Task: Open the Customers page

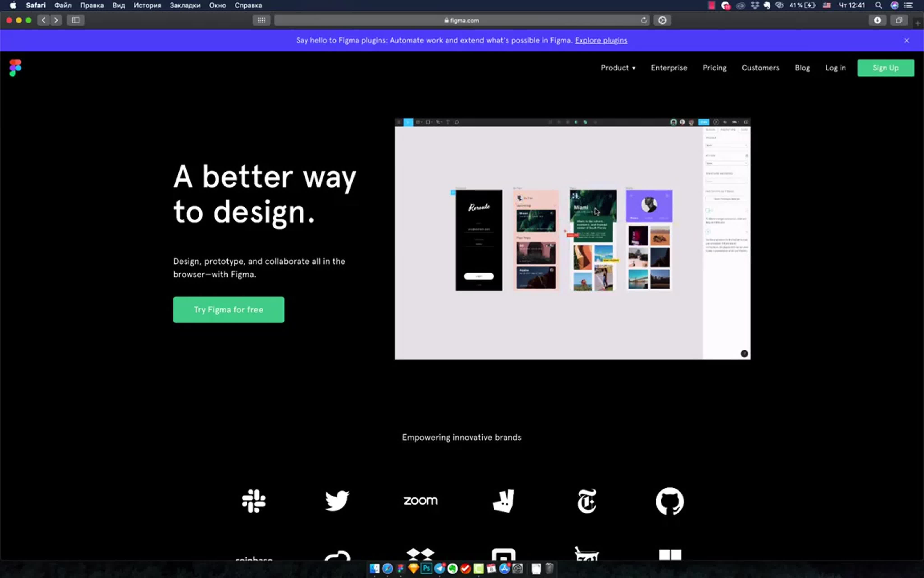Action: coord(760,68)
